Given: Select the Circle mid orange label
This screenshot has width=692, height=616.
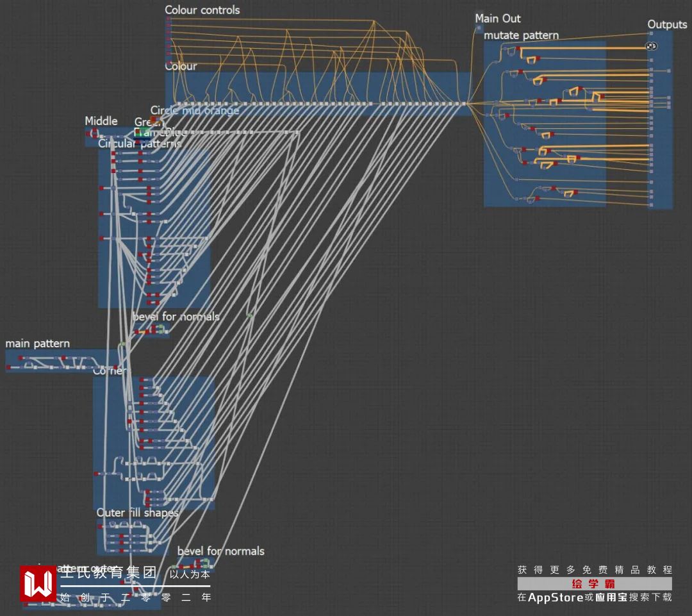Looking at the screenshot, I should 195,110.
